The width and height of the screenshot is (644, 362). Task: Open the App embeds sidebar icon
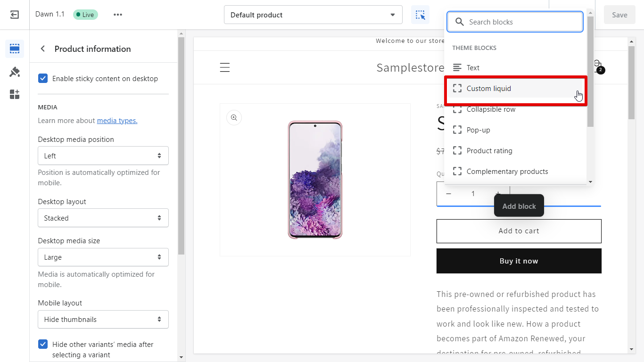14,94
